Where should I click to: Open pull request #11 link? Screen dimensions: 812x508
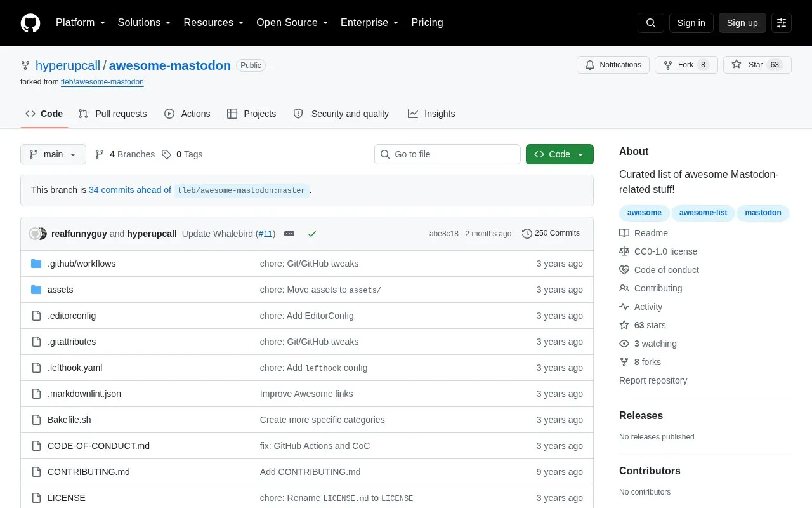tap(265, 234)
